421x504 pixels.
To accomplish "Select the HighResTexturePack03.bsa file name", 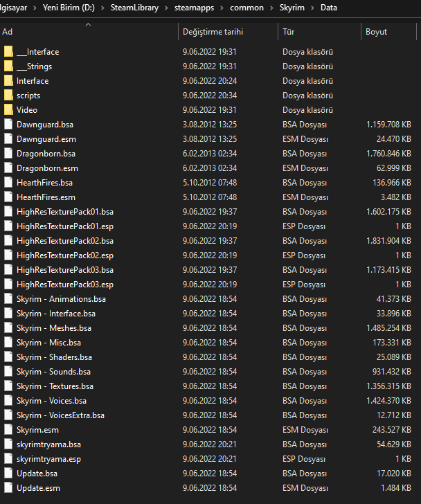I will click(x=65, y=270).
